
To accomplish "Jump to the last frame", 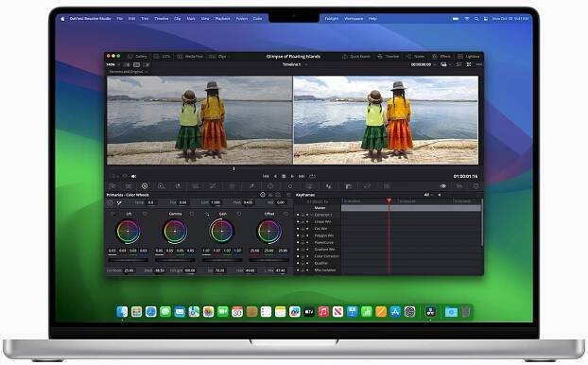I will pos(302,176).
